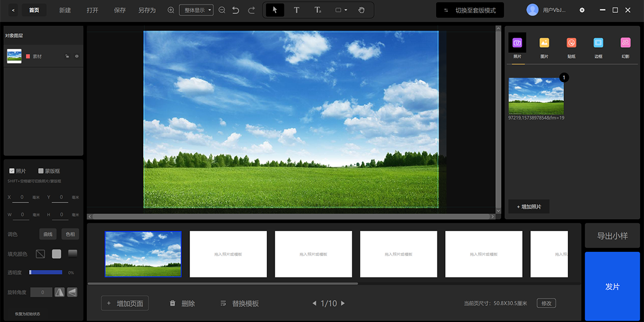Screen dimensions: 644x322
Task: Activate the hand pan tool
Action: [x=361, y=10]
